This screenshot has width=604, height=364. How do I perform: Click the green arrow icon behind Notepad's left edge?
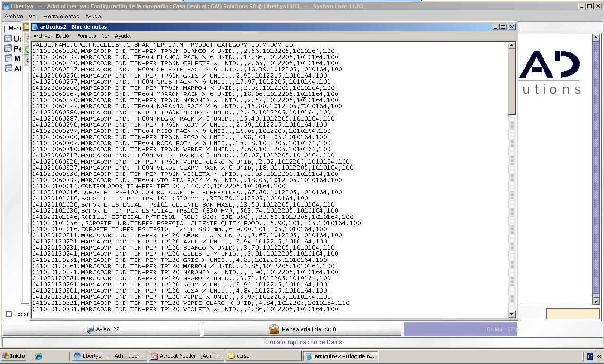point(27,49)
